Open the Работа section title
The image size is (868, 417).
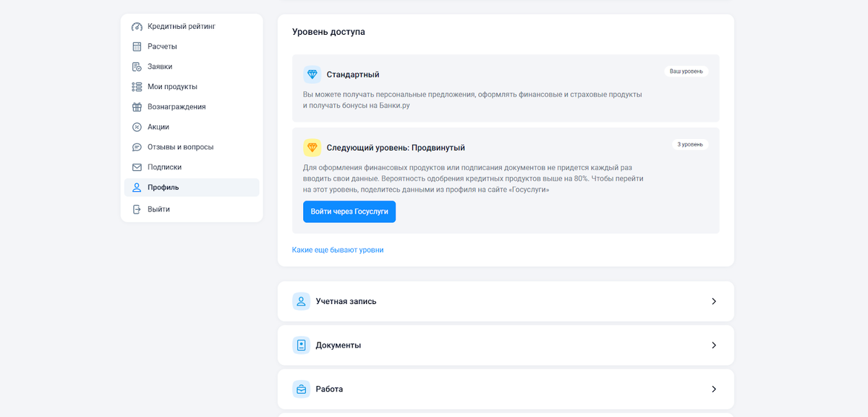[329, 389]
